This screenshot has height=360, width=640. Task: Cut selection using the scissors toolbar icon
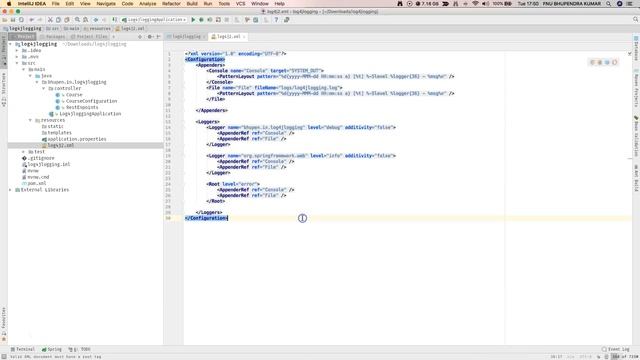tap(50, 20)
